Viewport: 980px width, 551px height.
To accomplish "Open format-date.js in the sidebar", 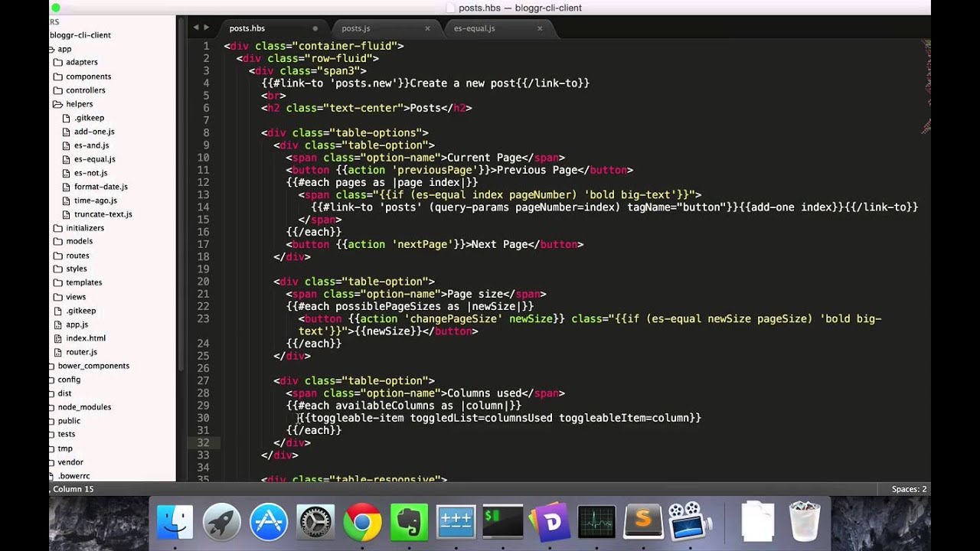I will (x=101, y=187).
